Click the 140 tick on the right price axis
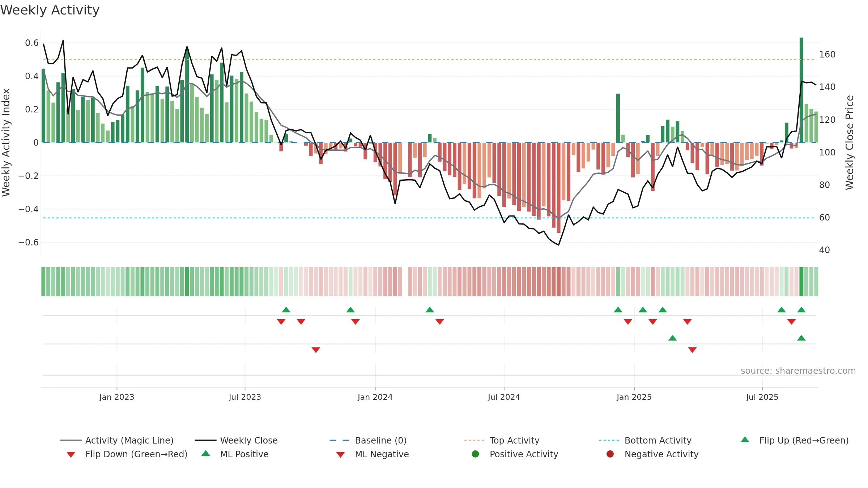This screenshot has height=488, width=868. [x=827, y=87]
